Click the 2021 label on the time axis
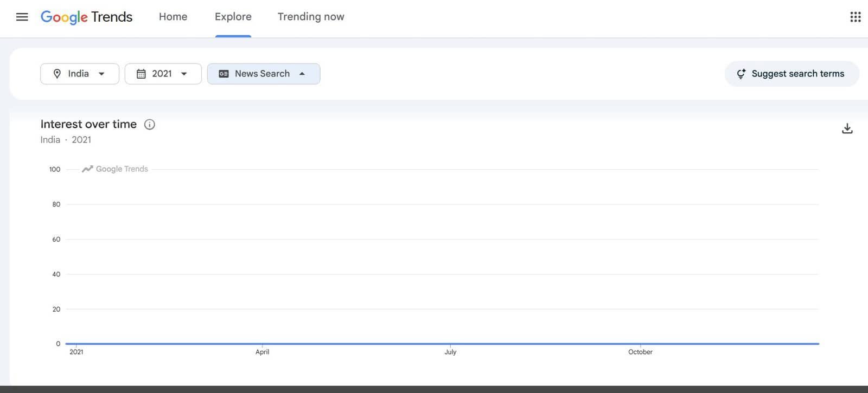 76,352
